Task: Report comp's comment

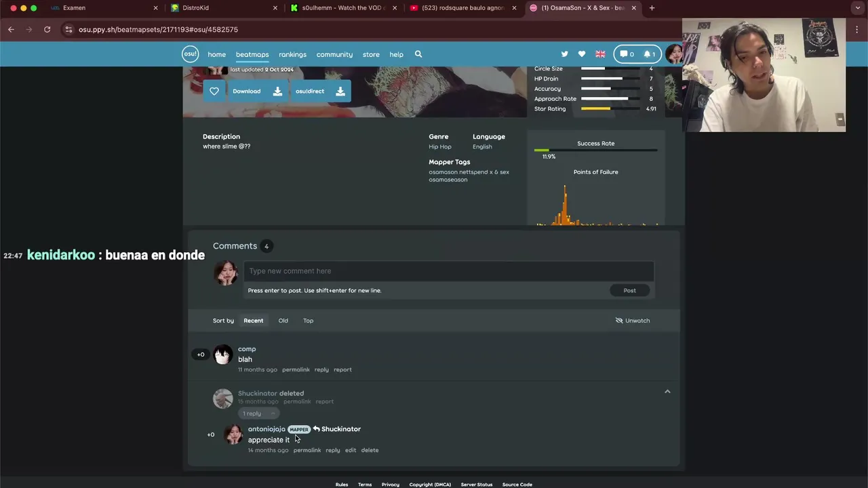Action: (342, 369)
